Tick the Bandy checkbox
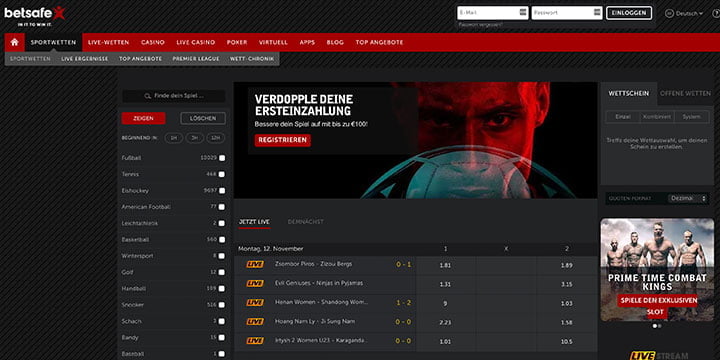The image size is (720, 360). tap(222, 338)
